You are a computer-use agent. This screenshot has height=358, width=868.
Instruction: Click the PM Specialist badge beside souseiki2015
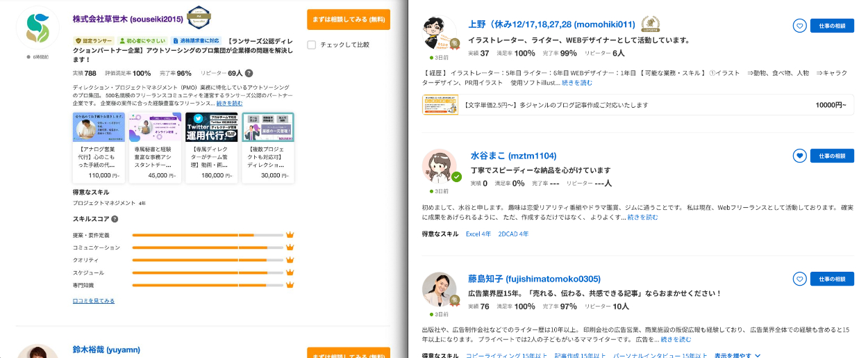pos(199,19)
